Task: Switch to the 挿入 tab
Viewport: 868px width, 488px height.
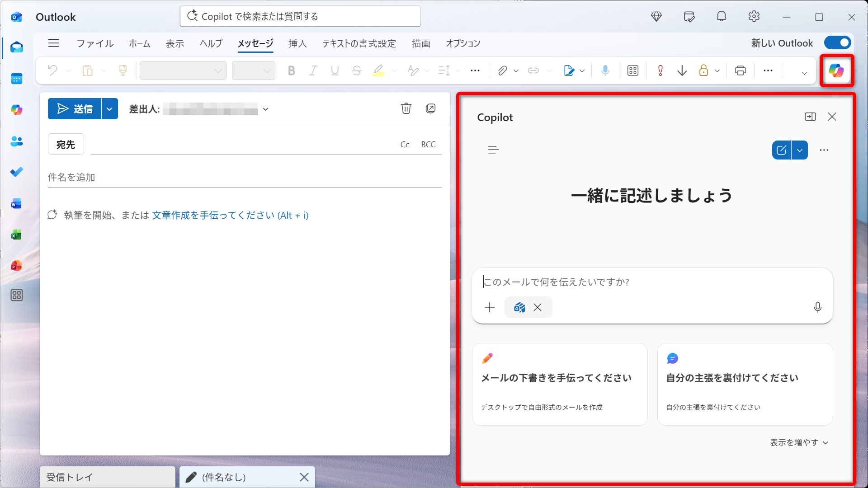Action: (297, 43)
